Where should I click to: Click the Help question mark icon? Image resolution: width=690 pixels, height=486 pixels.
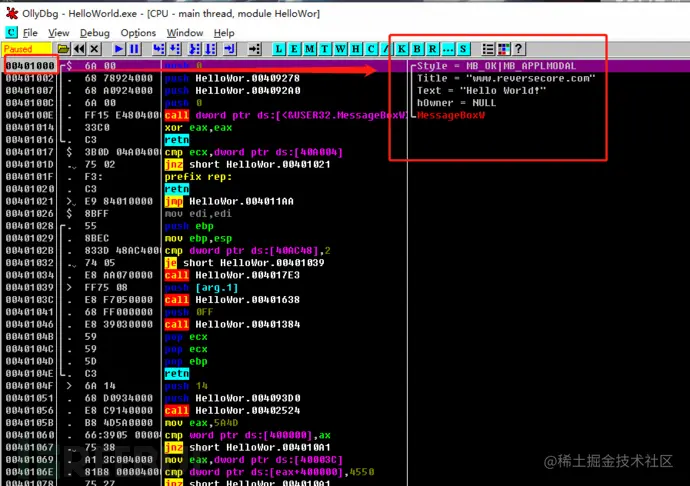click(x=519, y=49)
